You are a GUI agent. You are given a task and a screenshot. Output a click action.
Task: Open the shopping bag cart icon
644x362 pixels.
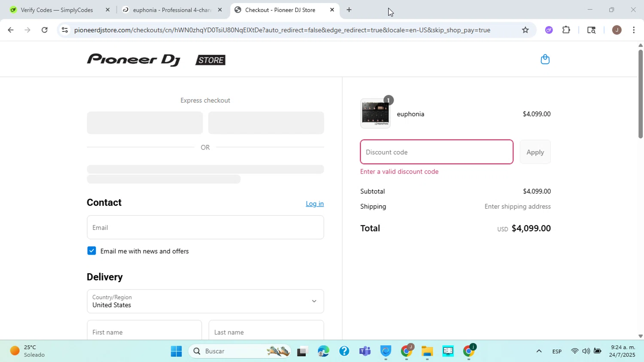coord(545,59)
